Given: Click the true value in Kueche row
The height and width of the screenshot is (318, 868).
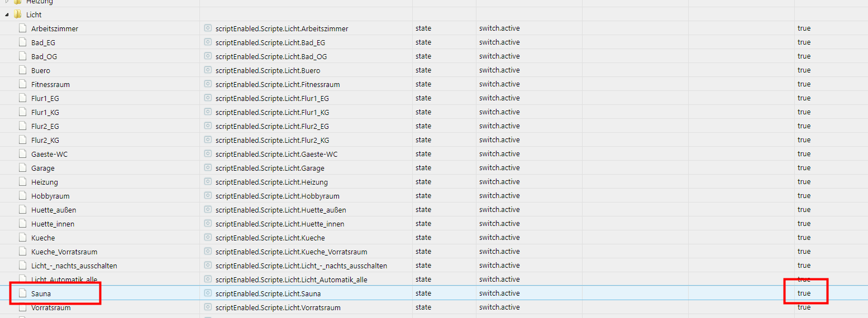Looking at the screenshot, I should pos(804,238).
